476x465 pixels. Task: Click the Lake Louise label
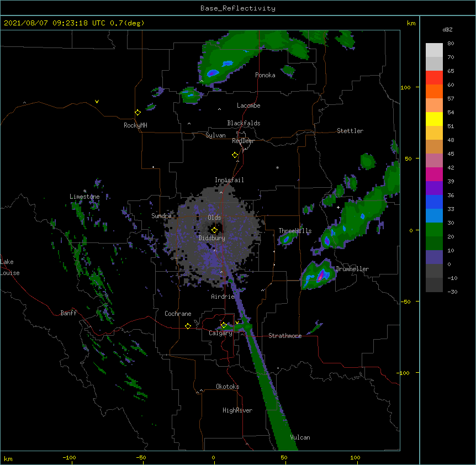tap(10, 267)
